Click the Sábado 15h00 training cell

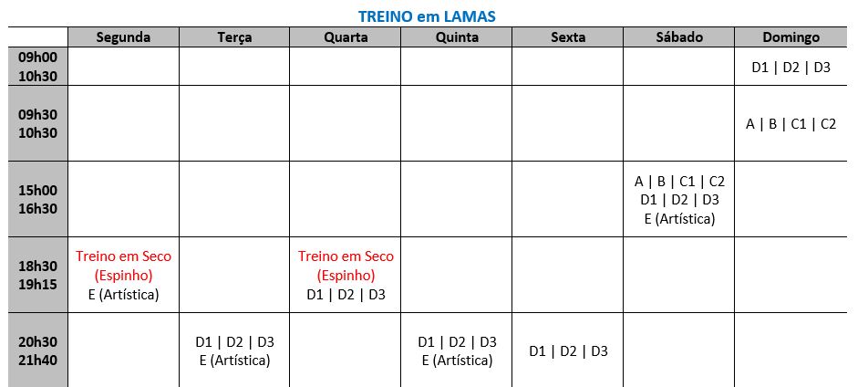click(679, 200)
